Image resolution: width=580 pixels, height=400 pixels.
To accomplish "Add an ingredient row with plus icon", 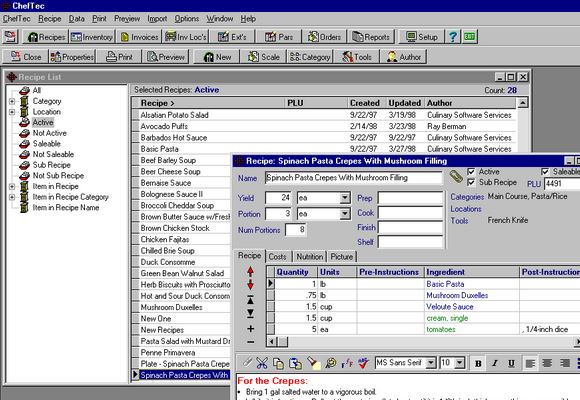I will (x=250, y=329).
